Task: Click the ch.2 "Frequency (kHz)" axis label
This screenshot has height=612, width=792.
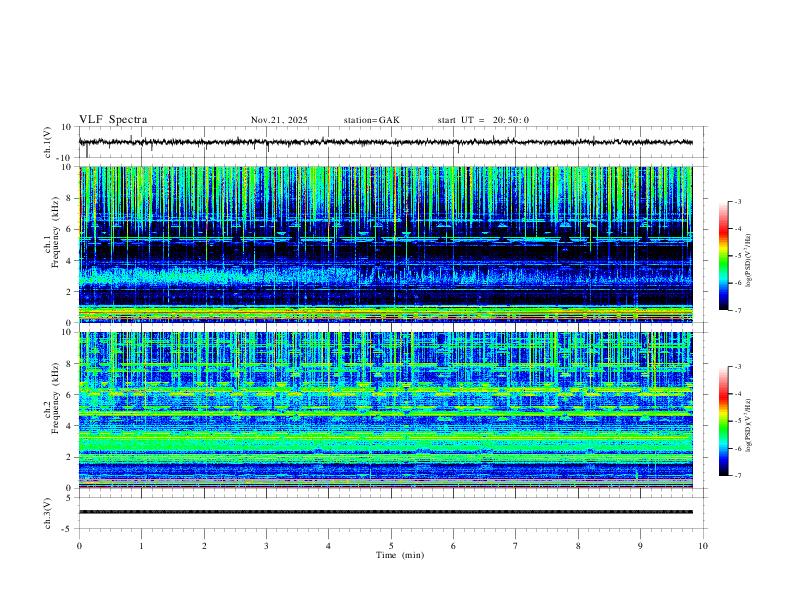Action: pos(55,398)
